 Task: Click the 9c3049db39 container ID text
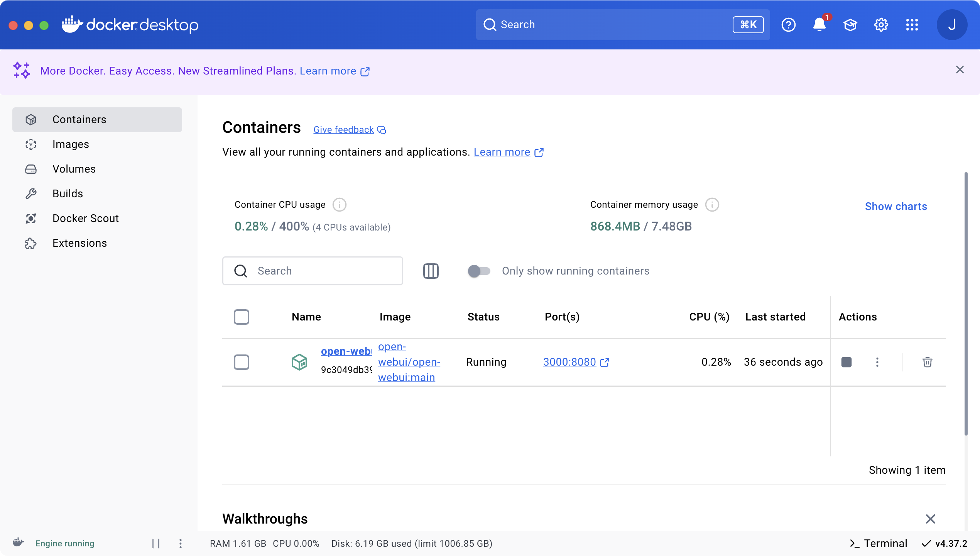click(x=346, y=370)
